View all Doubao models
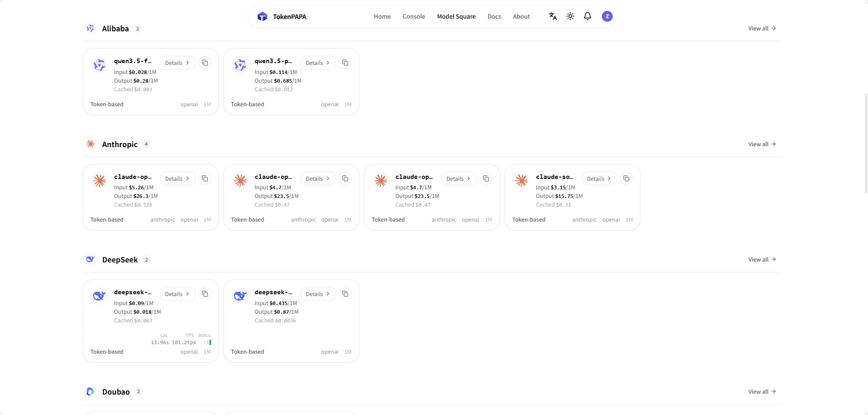 762,391
